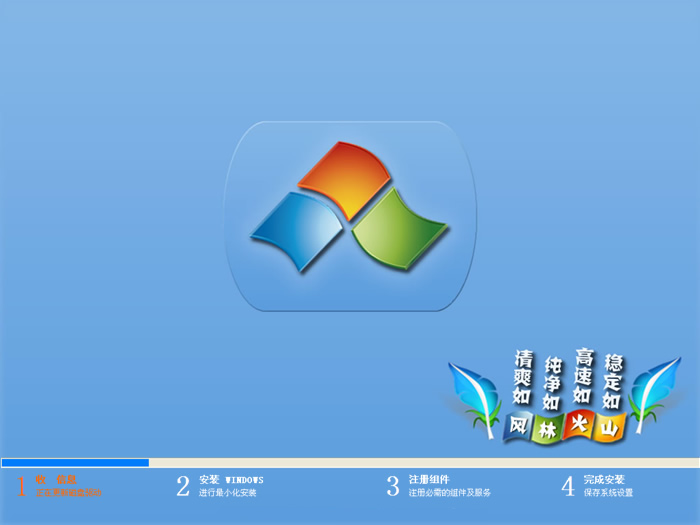Viewport: 700px width, 525px height.
Task: Click the red '火' tile
Action: pos(579,425)
